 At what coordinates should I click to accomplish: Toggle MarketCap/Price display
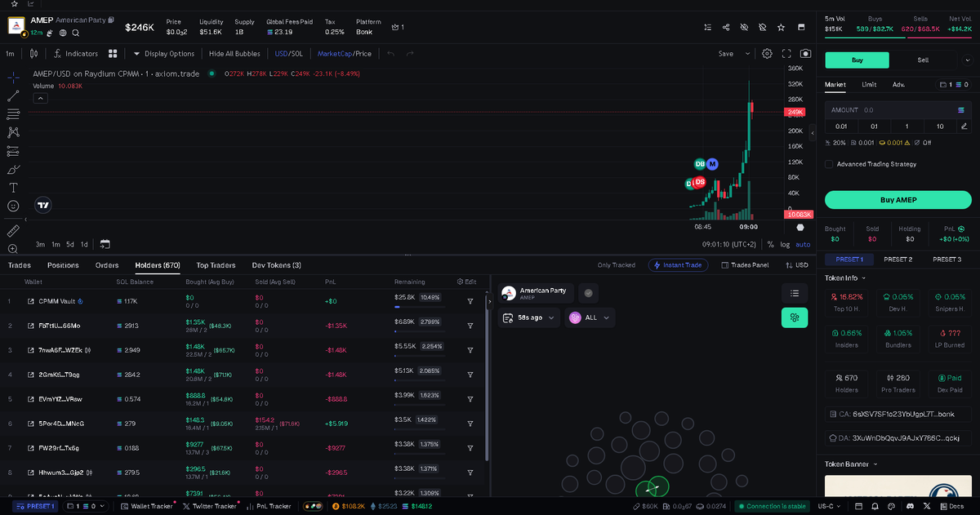(x=344, y=54)
